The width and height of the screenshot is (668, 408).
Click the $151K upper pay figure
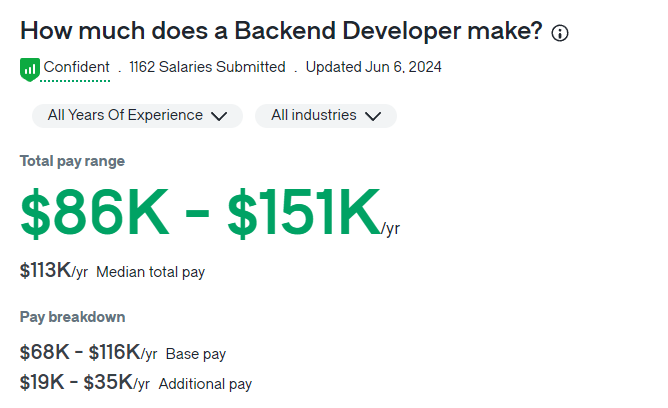click(303, 213)
